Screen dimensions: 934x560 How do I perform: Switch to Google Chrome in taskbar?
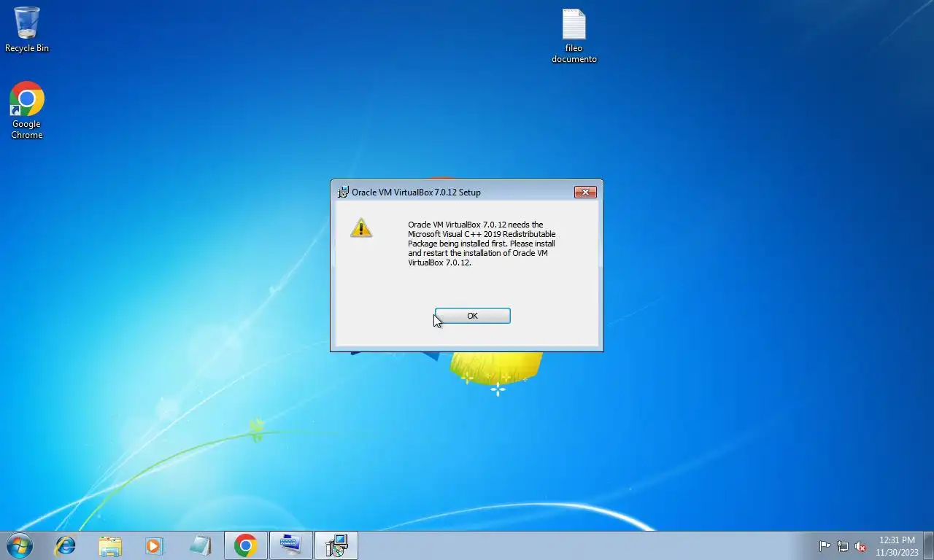tap(245, 545)
